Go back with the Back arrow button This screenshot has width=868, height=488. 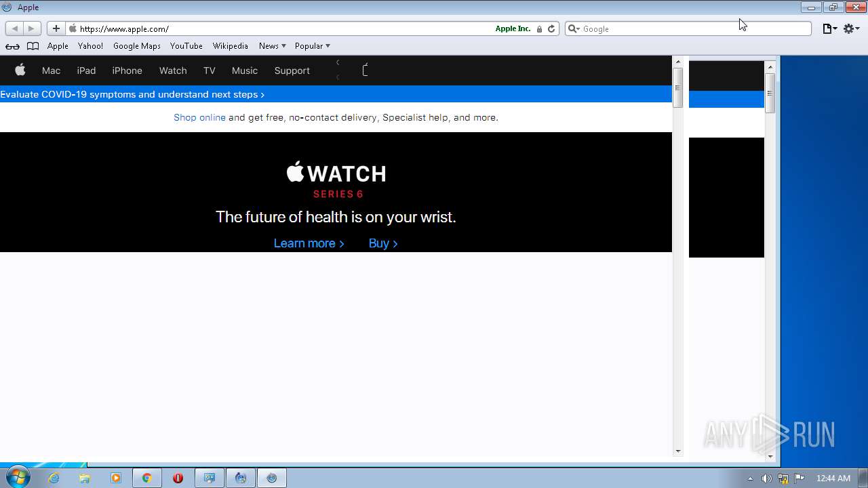point(14,28)
